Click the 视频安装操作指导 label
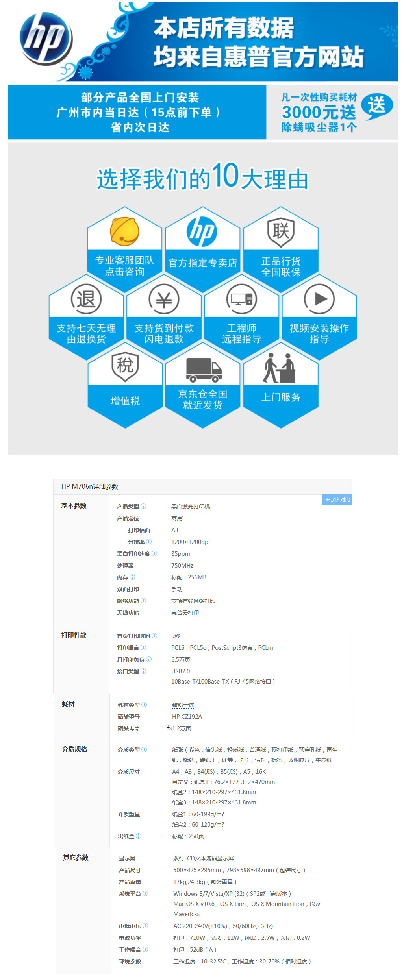 tap(319, 333)
